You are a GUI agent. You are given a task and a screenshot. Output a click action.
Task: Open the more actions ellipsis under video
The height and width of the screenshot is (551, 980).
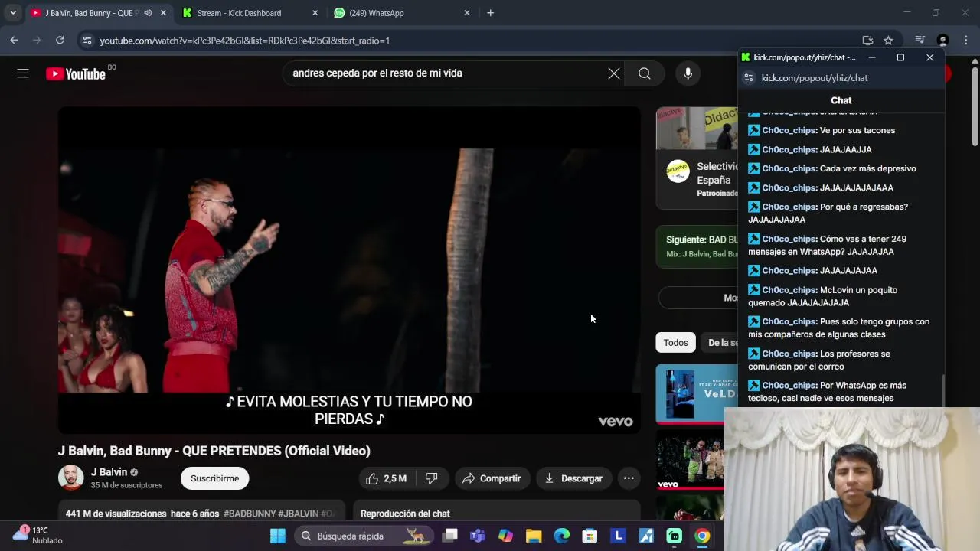pyautogui.click(x=629, y=478)
